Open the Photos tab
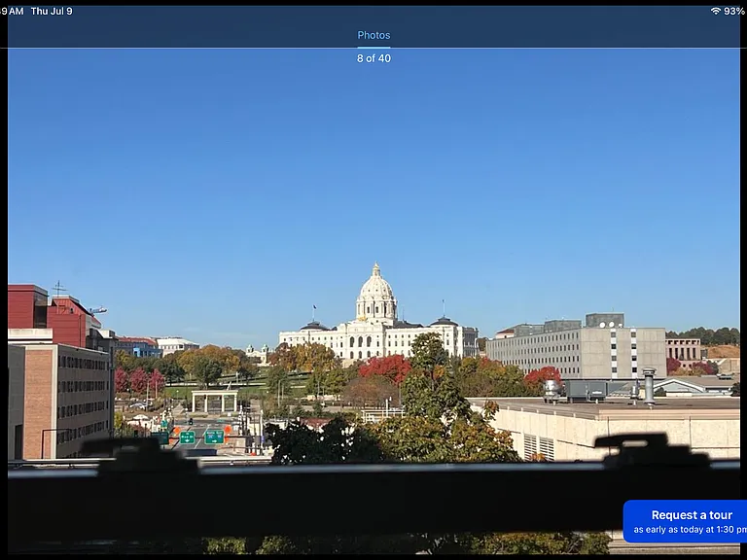 point(373,35)
